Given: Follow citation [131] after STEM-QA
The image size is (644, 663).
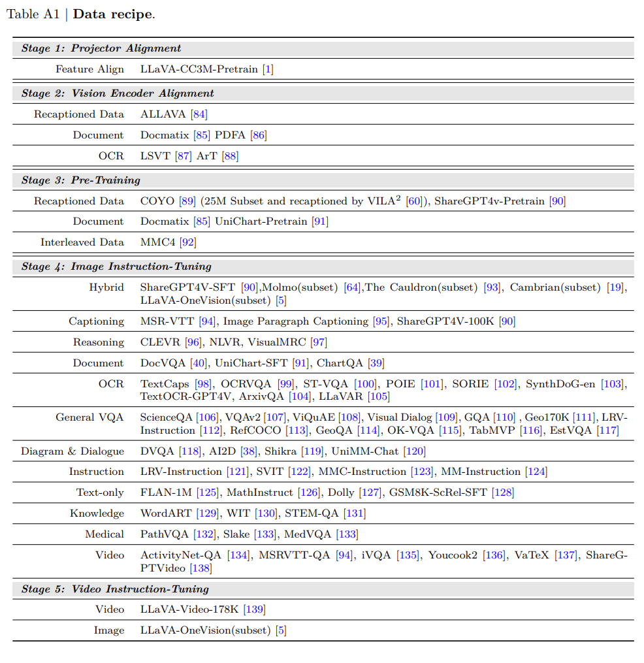Looking at the screenshot, I should 355,513.
